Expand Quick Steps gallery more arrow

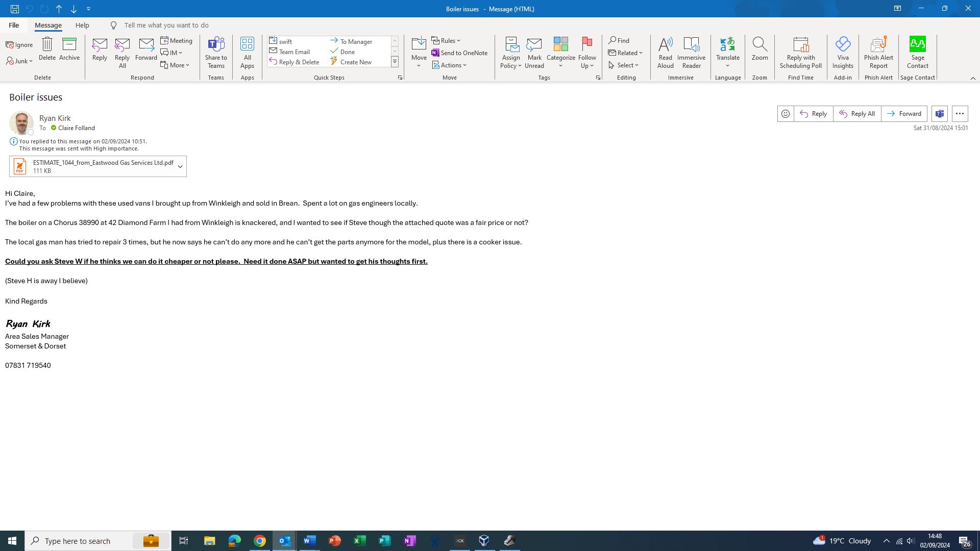(395, 62)
